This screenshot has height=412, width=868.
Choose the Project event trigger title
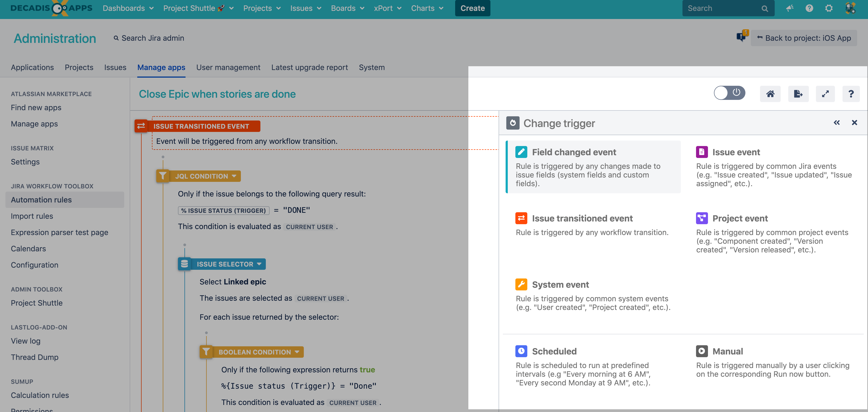(x=740, y=218)
